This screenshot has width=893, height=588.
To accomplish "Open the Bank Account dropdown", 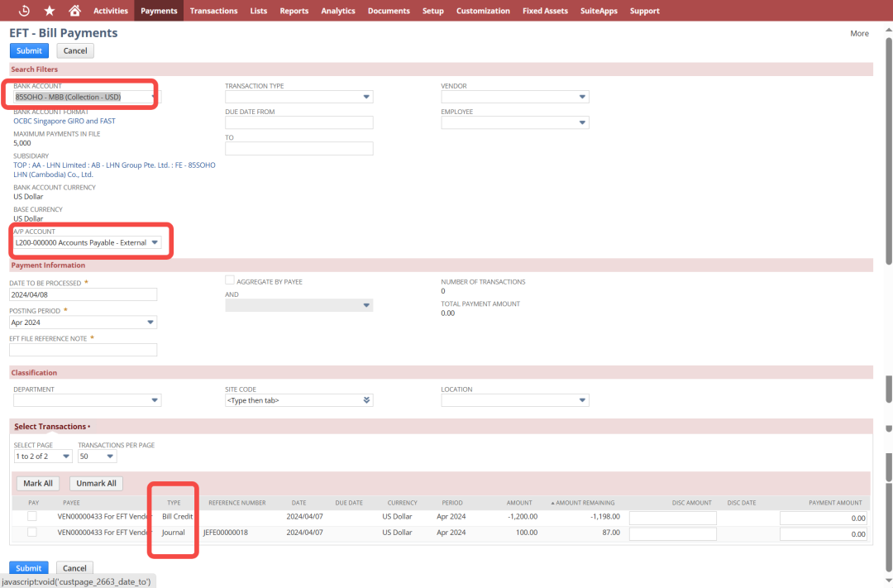I will tap(87, 97).
